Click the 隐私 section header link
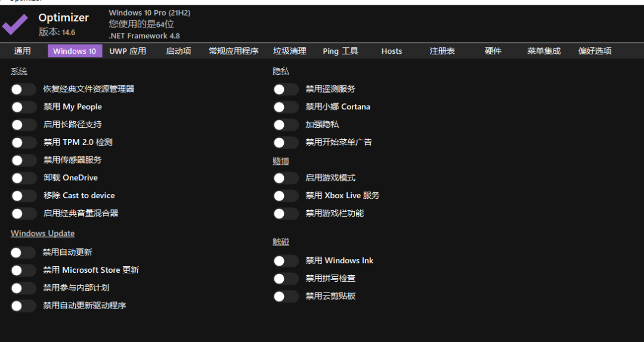Image resolution: width=644 pixels, height=342 pixels. pos(281,72)
